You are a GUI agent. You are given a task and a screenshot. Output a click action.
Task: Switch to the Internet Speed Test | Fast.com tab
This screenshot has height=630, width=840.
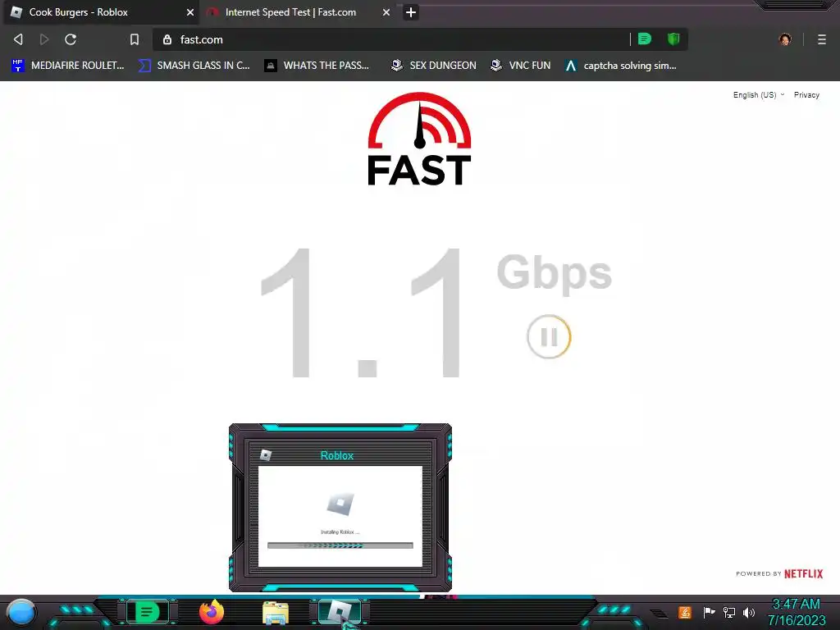click(296, 12)
